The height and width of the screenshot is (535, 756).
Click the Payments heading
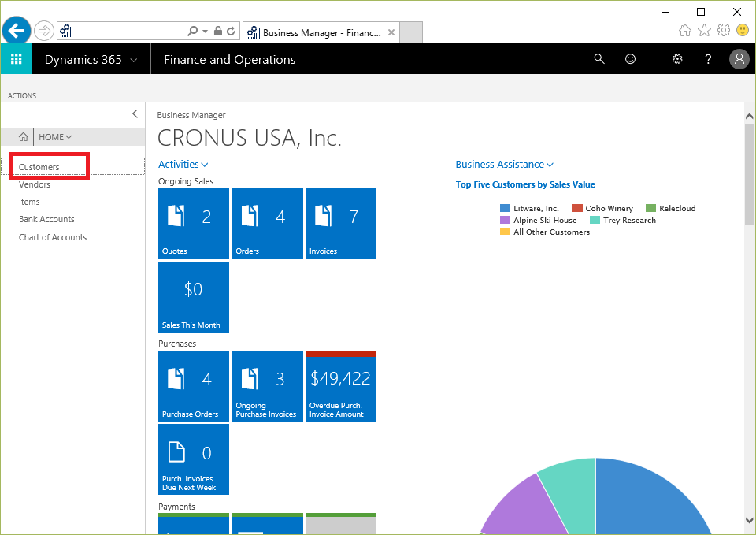[x=176, y=507]
